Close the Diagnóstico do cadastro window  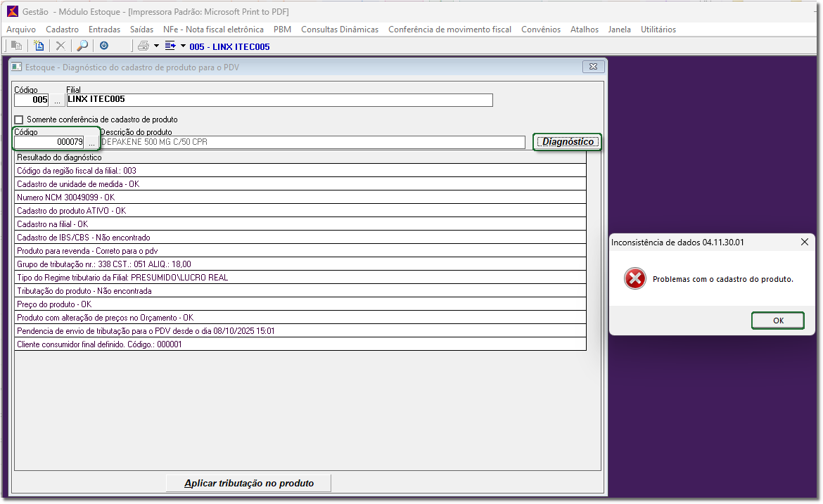[594, 67]
